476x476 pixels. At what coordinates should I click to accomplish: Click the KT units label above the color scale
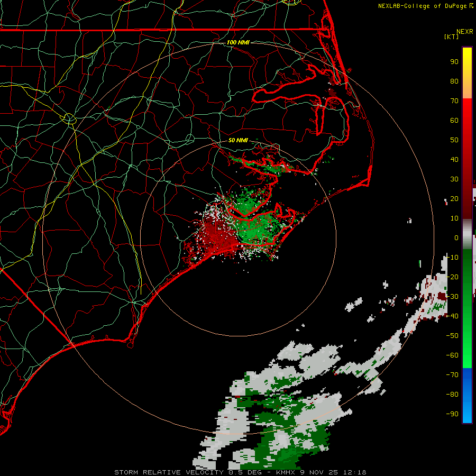(x=452, y=36)
